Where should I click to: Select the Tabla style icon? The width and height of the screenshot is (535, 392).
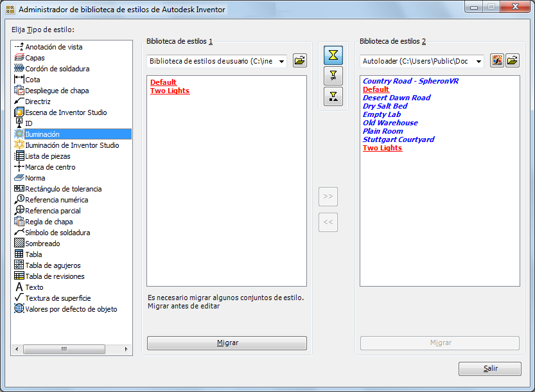pyautogui.click(x=19, y=254)
